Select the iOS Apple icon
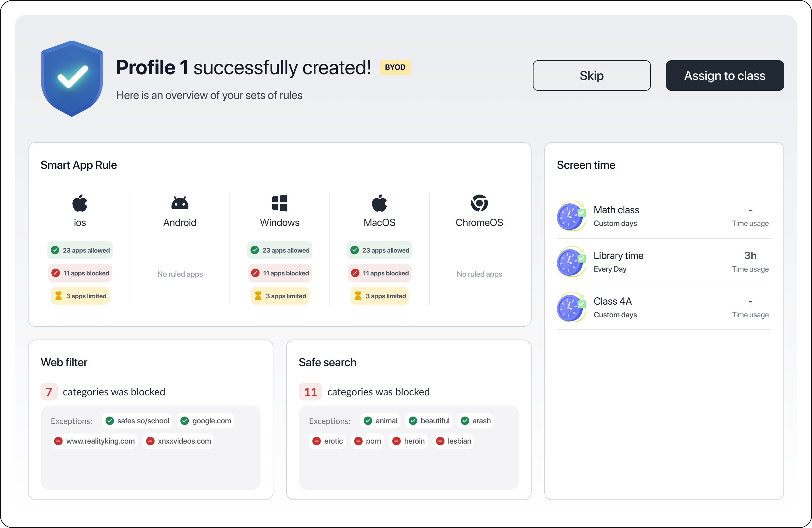The height and width of the screenshot is (528, 812). (80, 203)
